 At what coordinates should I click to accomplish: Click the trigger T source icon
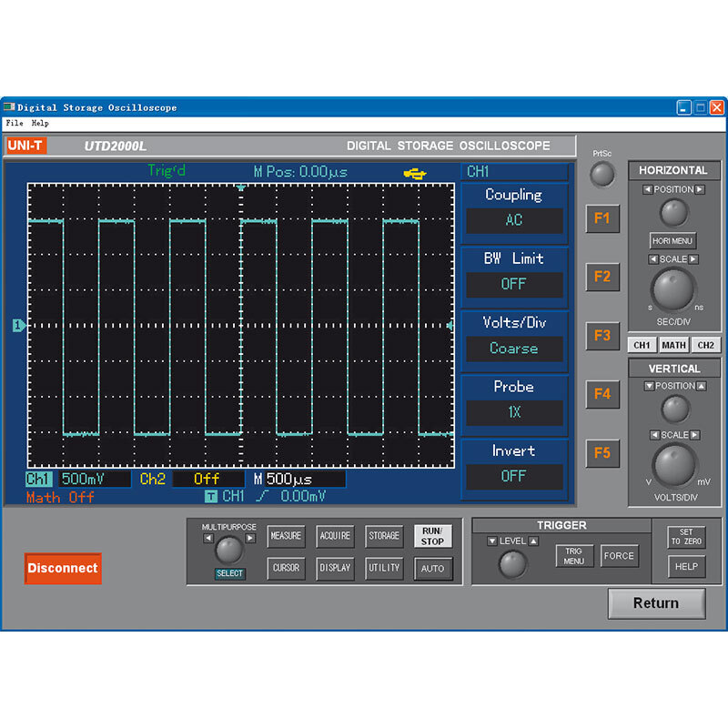(211, 496)
